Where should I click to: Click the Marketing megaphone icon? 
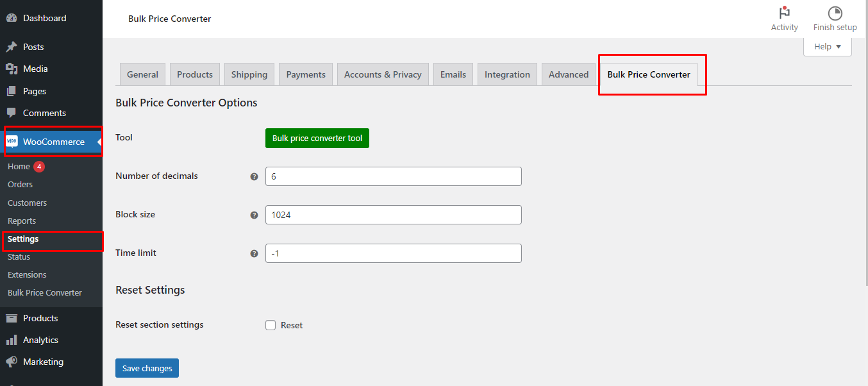[12, 362]
